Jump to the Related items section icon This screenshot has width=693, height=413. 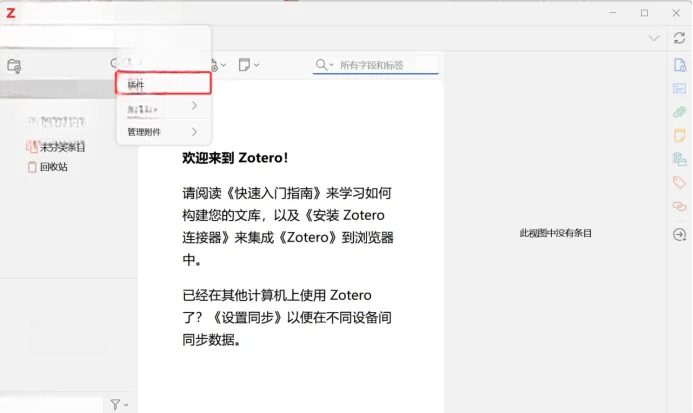point(679,206)
